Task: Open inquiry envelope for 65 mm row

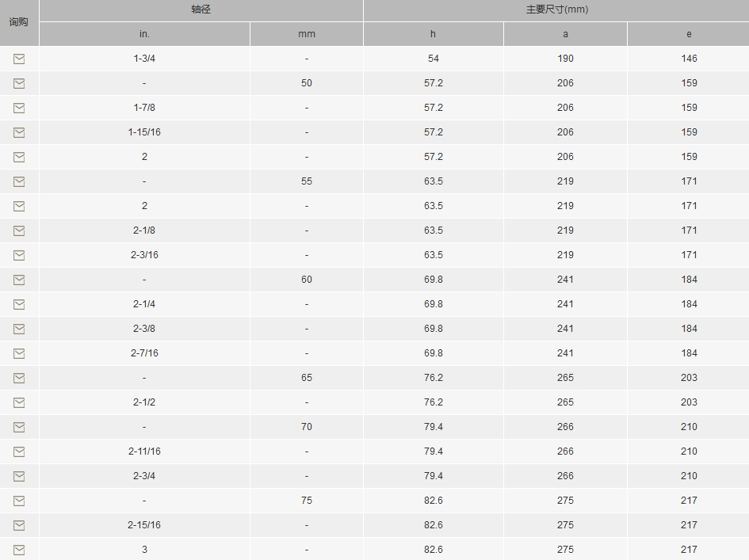Action: pyautogui.click(x=19, y=379)
